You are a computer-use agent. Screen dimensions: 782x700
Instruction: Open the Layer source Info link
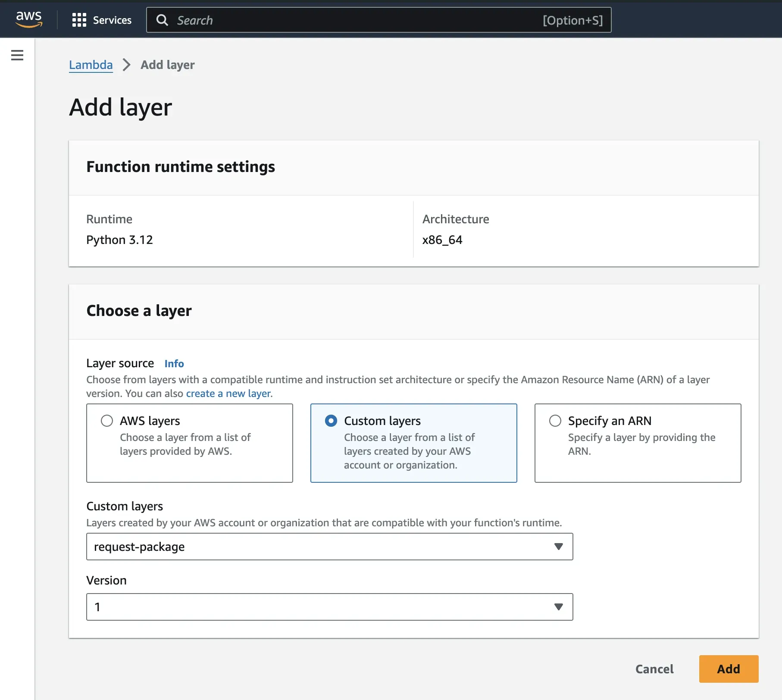[174, 363]
